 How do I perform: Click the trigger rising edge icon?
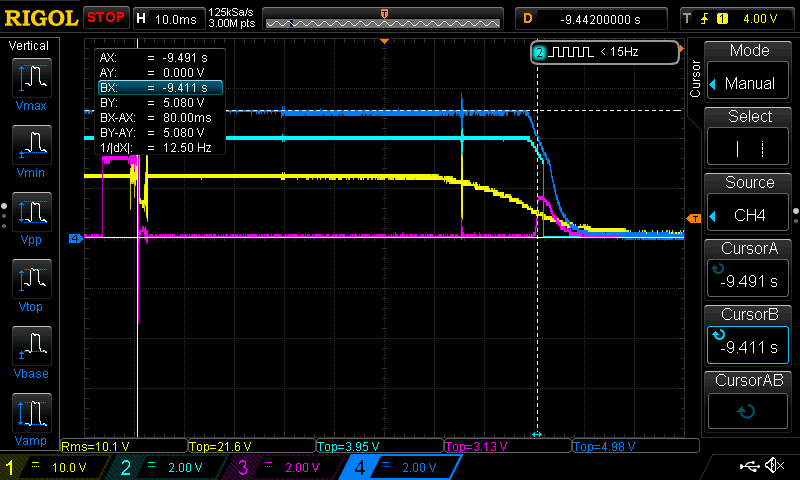click(x=705, y=19)
